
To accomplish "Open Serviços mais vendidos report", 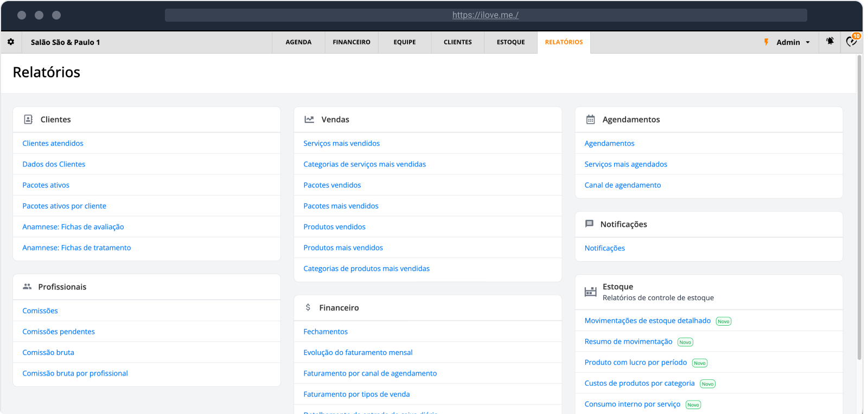I will (x=341, y=144).
